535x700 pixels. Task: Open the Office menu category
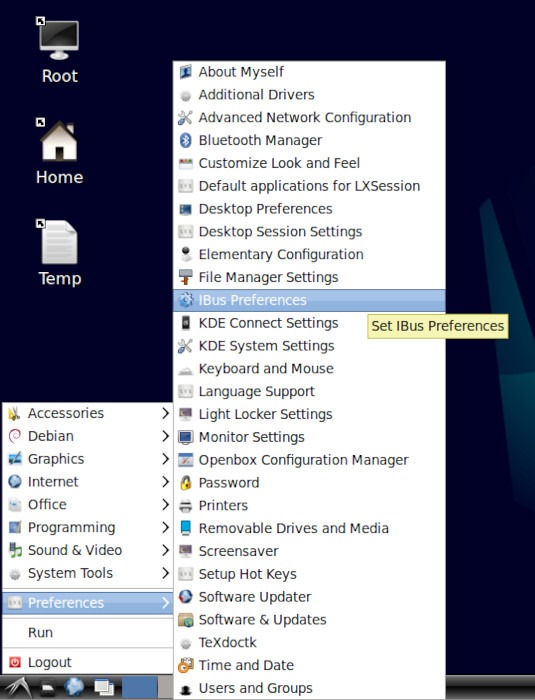click(x=88, y=504)
